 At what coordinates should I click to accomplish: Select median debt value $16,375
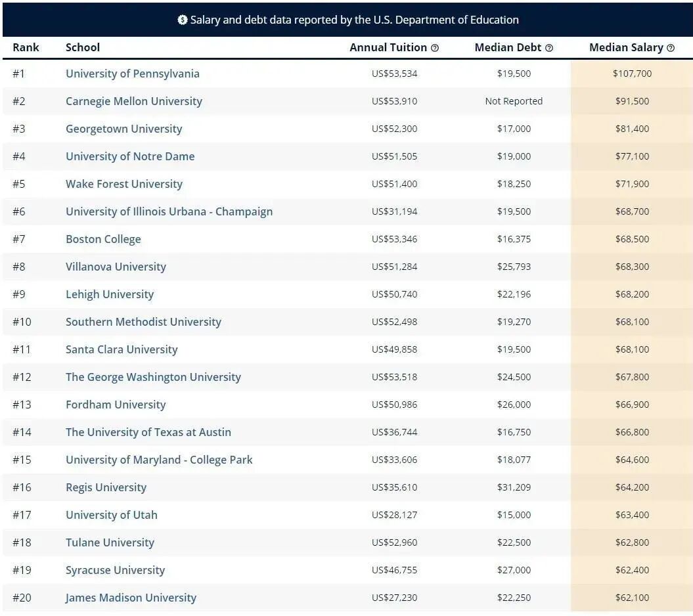(x=514, y=239)
